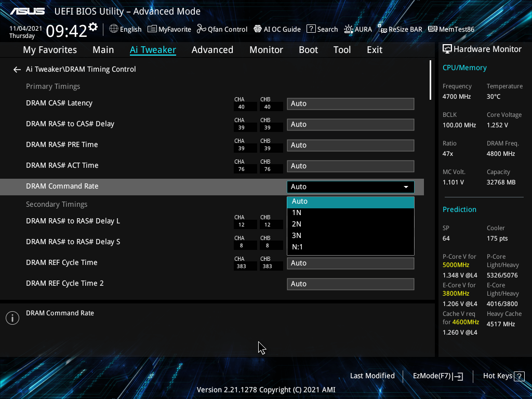Launch AI OC Guide icon
Image resolution: width=532 pixels, height=399 pixels.
[x=258, y=29]
